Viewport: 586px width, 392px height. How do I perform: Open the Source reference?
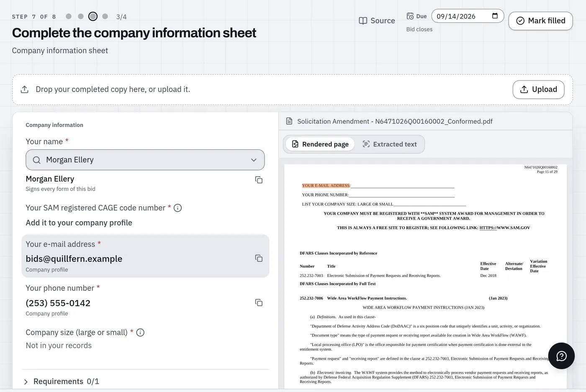tap(377, 21)
